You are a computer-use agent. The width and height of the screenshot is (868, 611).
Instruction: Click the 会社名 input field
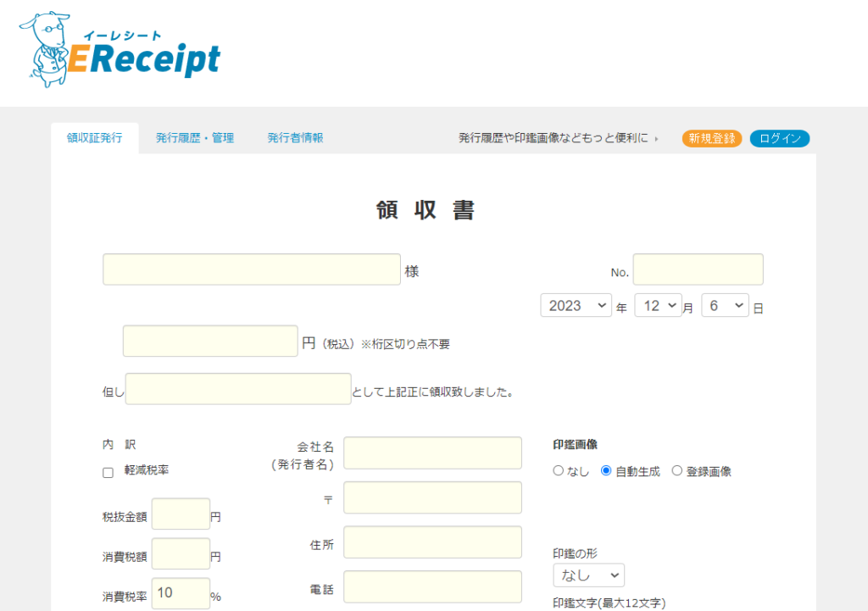click(432, 453)
